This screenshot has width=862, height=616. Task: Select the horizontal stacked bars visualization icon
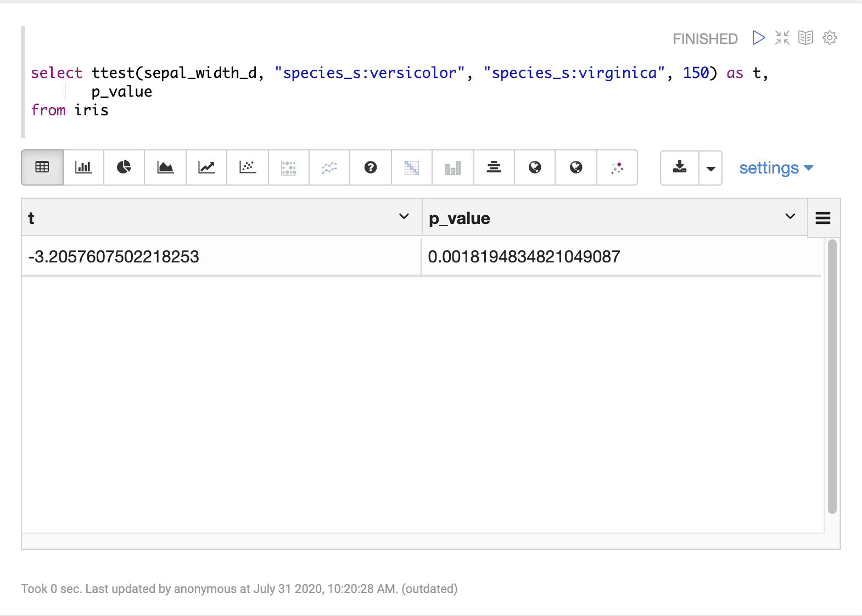[494, 167]
